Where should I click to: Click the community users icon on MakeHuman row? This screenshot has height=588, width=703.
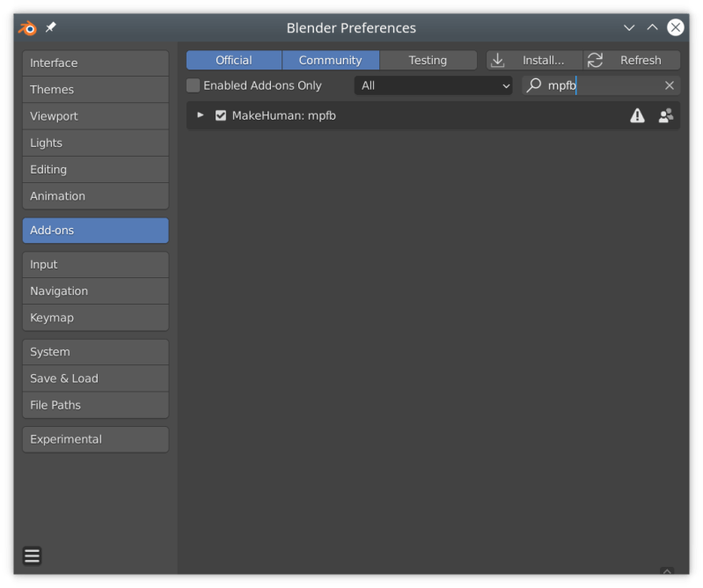[x=666, y=115]
